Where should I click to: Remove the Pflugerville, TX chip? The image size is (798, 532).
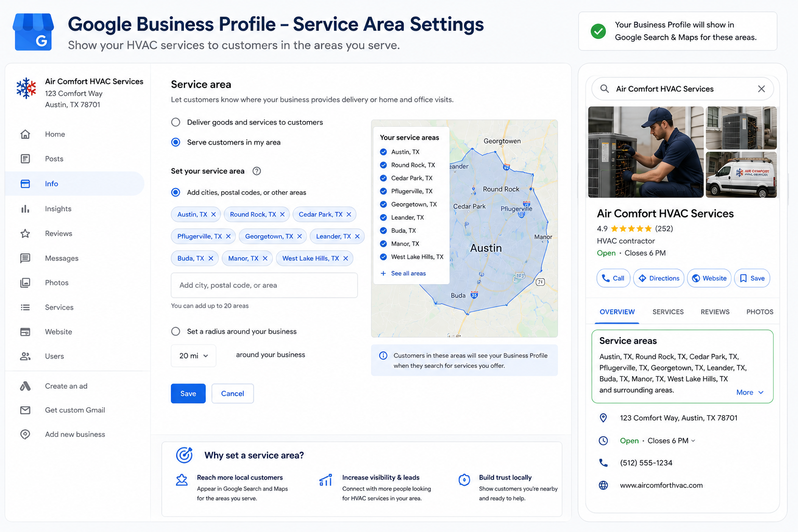(228, 236)
